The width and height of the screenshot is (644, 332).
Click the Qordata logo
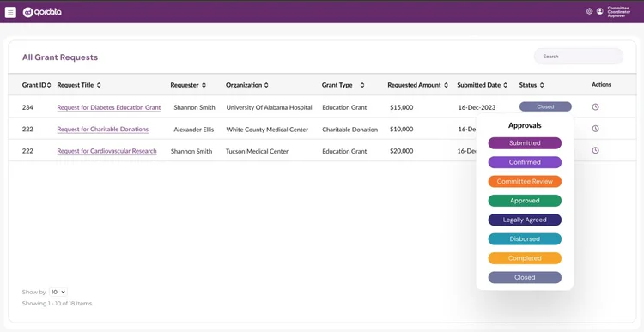(x=42, y=12)
